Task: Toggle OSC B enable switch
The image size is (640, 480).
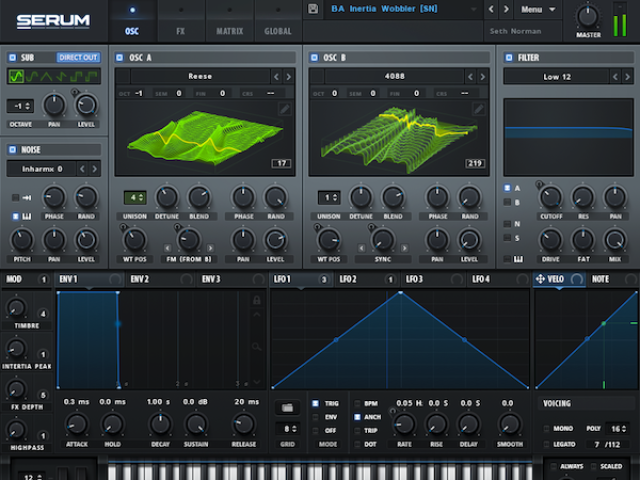Action: coord(314,58)
